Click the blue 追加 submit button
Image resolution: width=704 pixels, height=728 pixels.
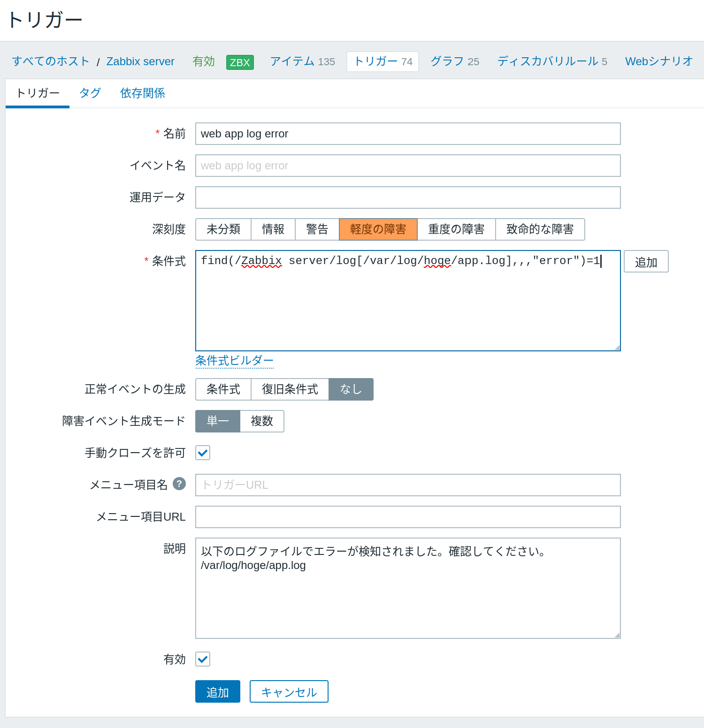[218, 692]
